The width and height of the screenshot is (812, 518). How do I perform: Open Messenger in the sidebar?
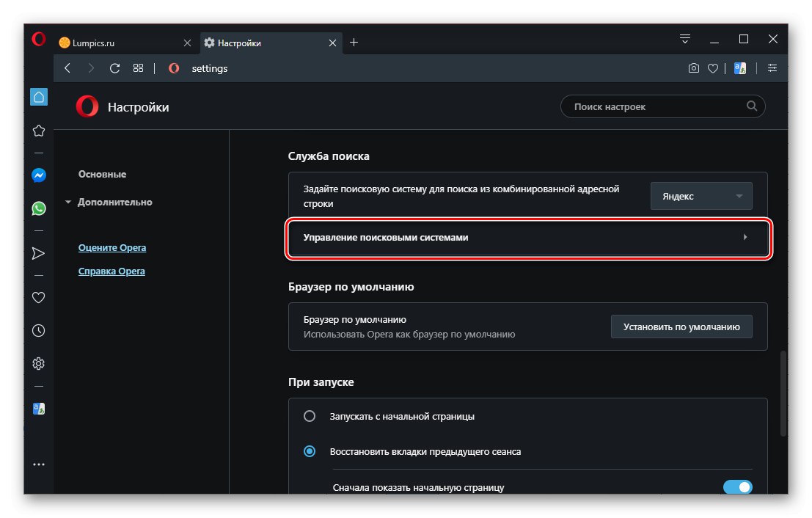pos(39,176)
